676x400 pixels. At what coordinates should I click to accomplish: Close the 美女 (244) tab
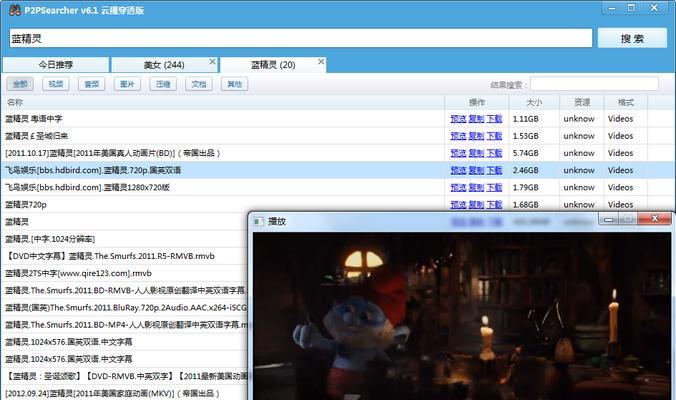pyautogui.click(x=212, y=62)
